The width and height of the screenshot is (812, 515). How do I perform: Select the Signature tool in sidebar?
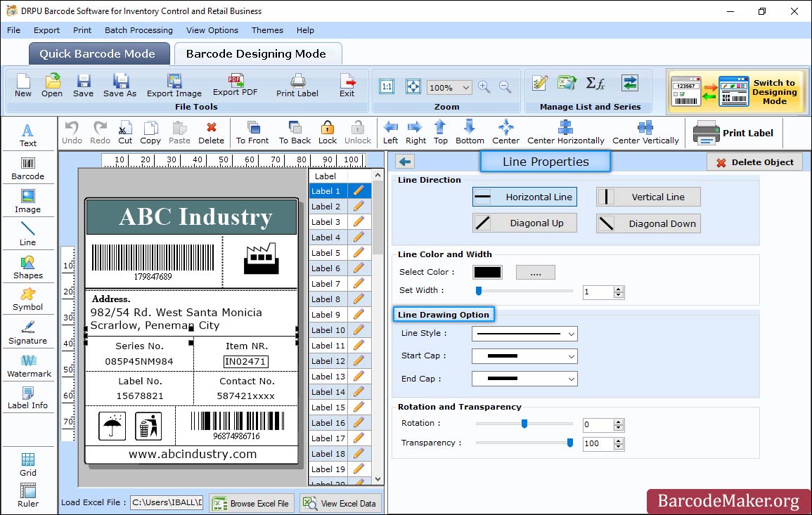click(28, 333)
